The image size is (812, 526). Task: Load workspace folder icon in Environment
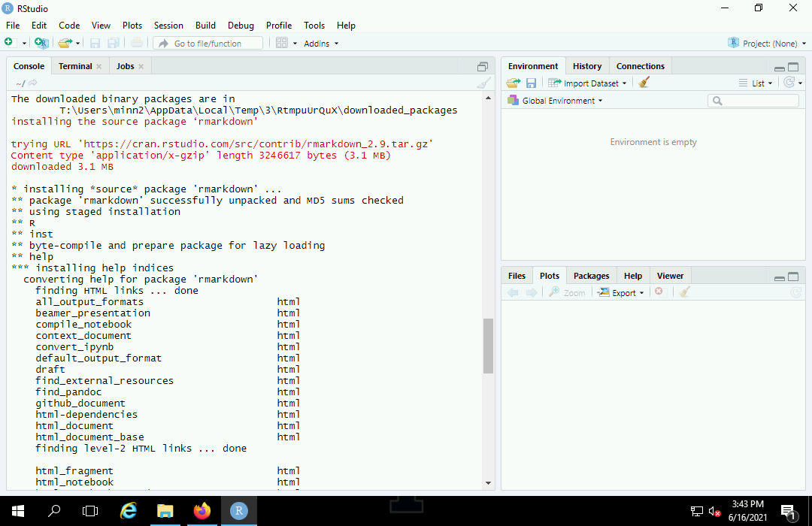click(x=514, y=83)
